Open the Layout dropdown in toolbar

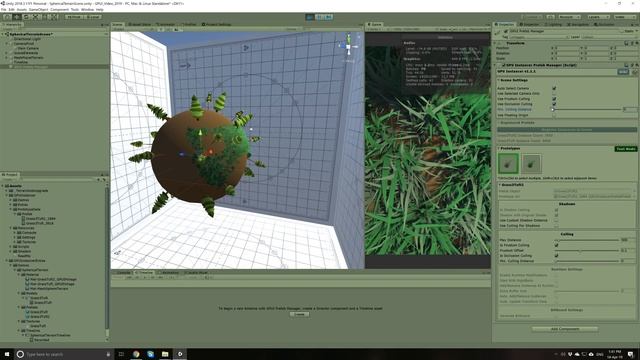pyautogui.click(x=624, y=17)
